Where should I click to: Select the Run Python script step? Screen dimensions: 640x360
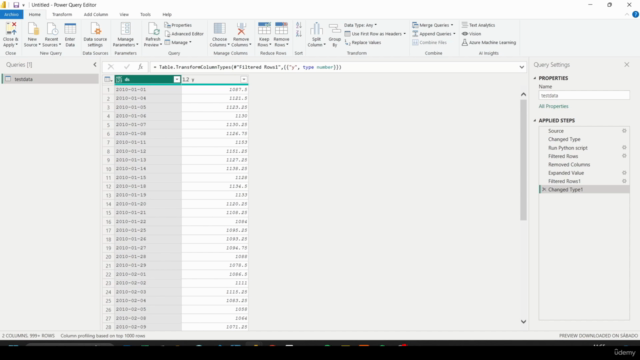pyautogui.click(x=584, y=148)
